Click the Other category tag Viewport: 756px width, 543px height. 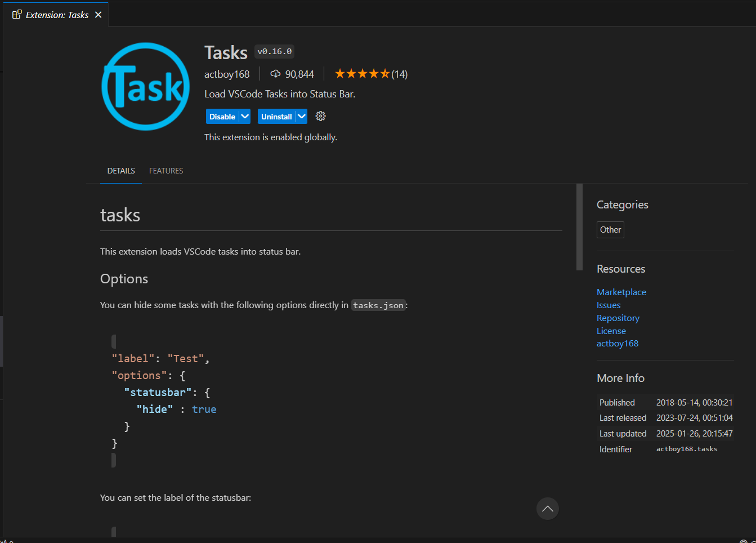point(610,230)
